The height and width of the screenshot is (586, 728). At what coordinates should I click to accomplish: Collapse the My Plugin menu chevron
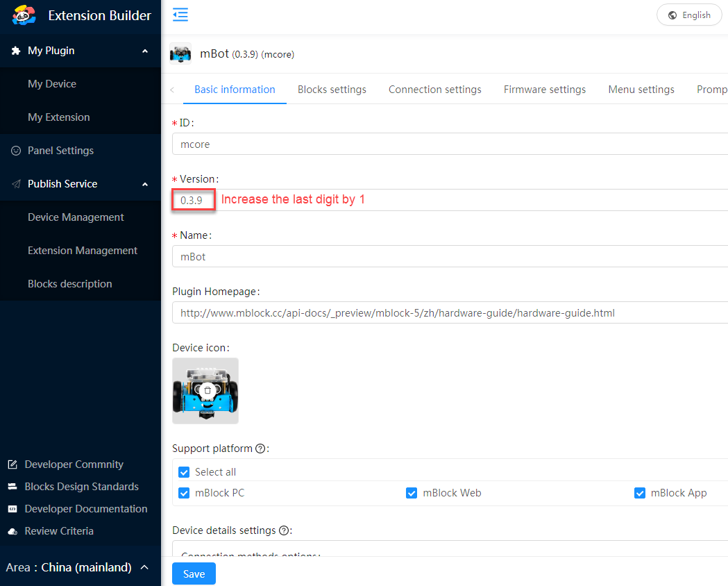point(145,51)
